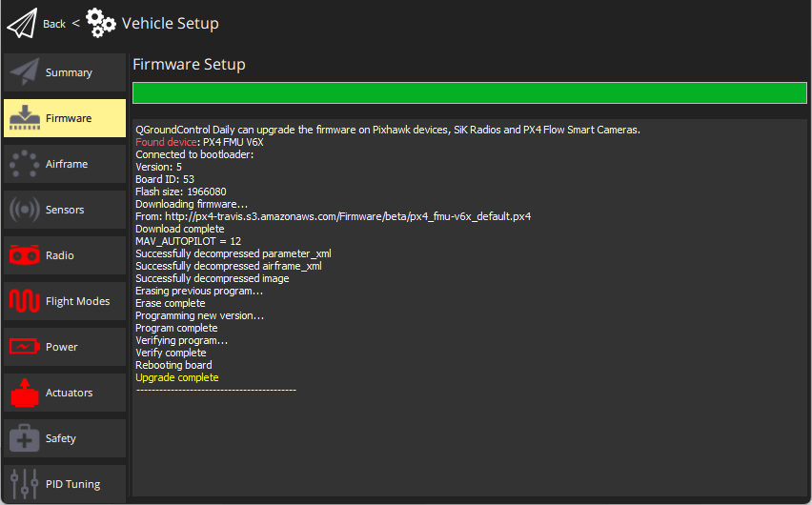Click the Airframe dotted circle icon
This screenshot has width=812, height=505.
[x=24, y=164]
